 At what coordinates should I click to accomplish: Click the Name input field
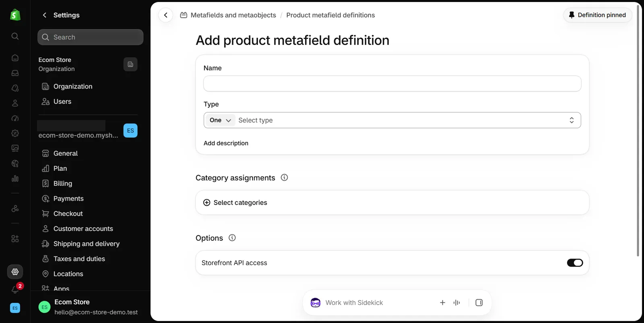tap(392, 84)
